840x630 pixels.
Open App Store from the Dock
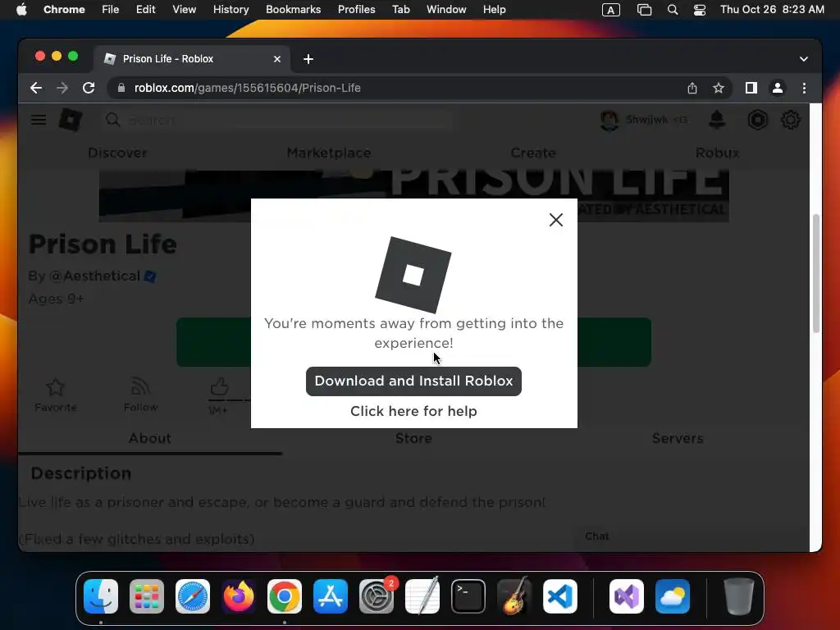pos(331,596)
